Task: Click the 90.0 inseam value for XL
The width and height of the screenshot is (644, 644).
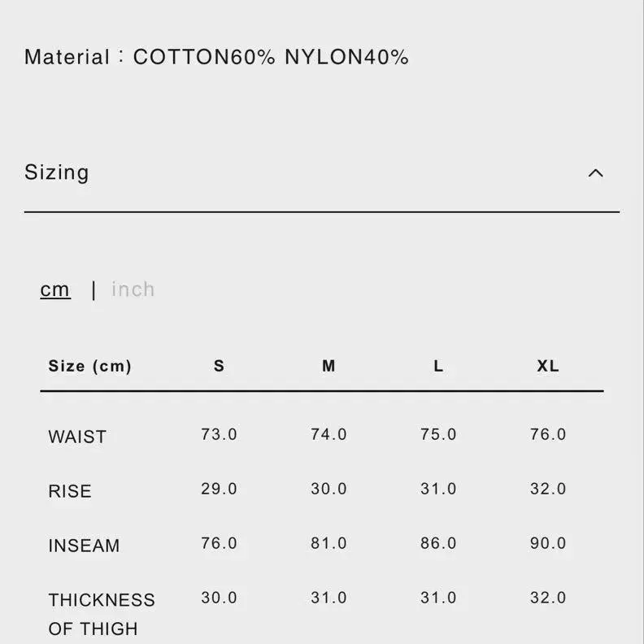Action: (x=548, y=543)
